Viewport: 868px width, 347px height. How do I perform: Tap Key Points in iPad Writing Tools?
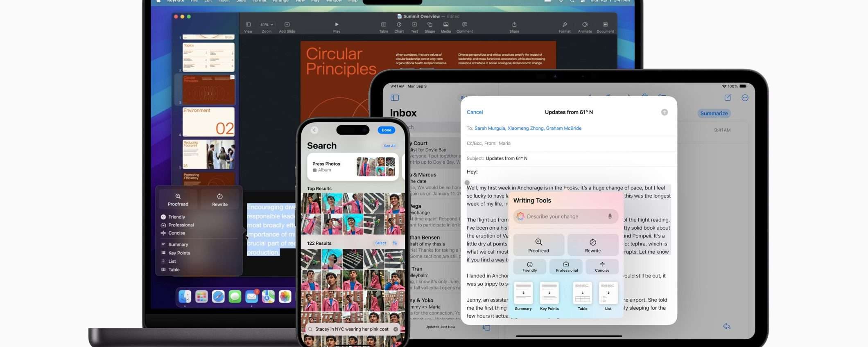(x=549, y=296)
